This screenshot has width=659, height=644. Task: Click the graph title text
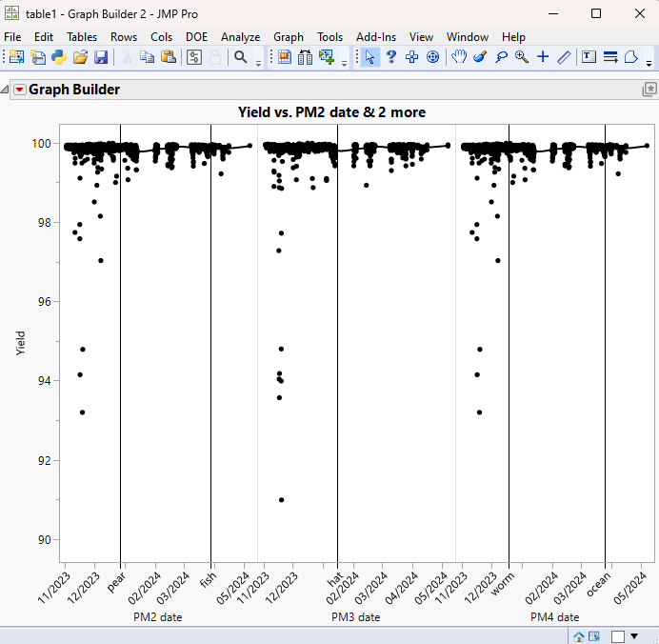[331, 112]
